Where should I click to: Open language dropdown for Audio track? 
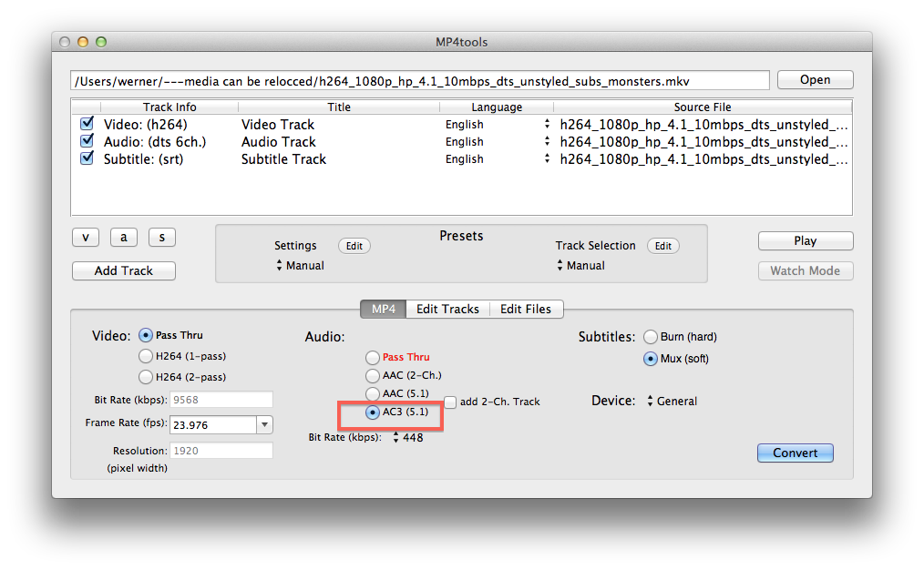[x=547, y=141]
